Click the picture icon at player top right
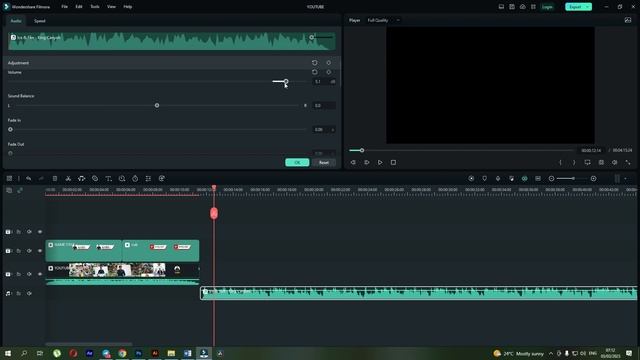The image size is (640, 360). click(628, 20)
